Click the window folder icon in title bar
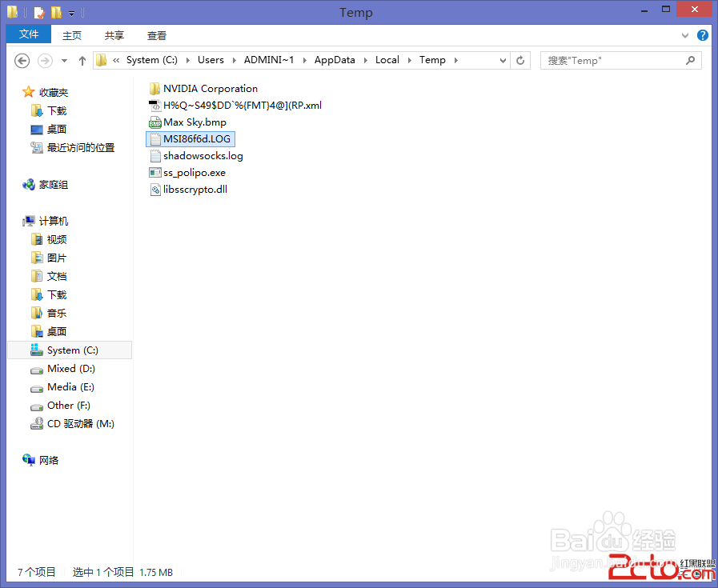718x588 pixels. [13, 12]
